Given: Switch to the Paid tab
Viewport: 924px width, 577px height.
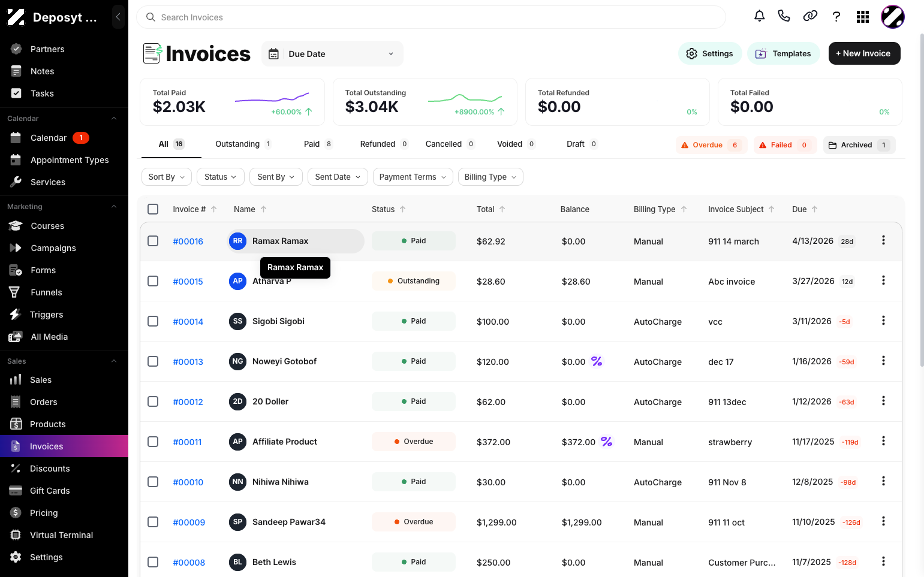Looking at the screenshot, I should (318, 144).
